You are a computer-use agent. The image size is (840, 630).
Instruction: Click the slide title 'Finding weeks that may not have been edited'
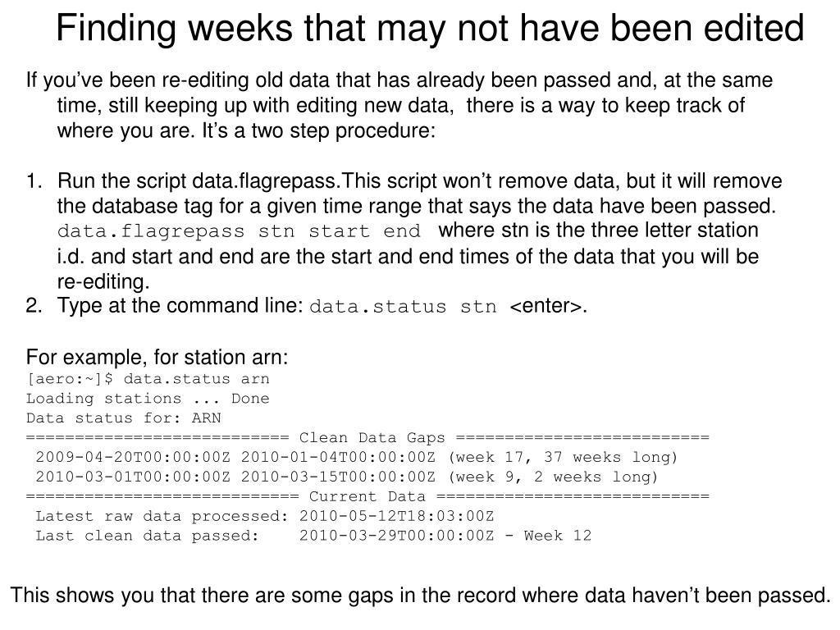(x=430, y=28)
